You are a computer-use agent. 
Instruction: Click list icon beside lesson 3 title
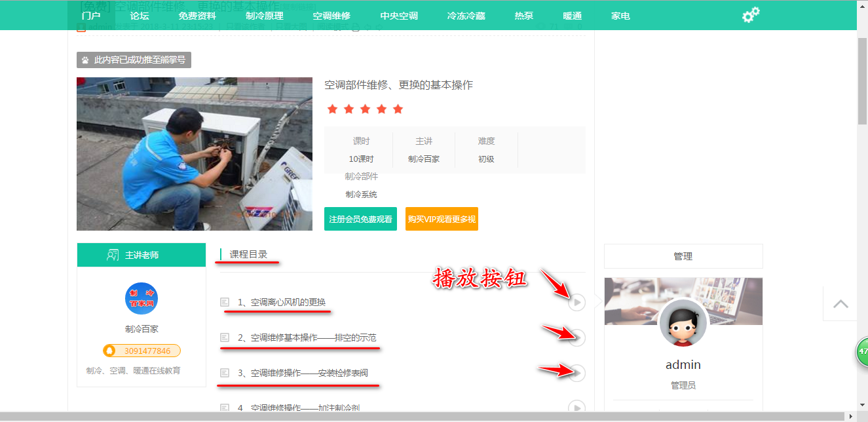pyautogui.click(x=225, y=373)
